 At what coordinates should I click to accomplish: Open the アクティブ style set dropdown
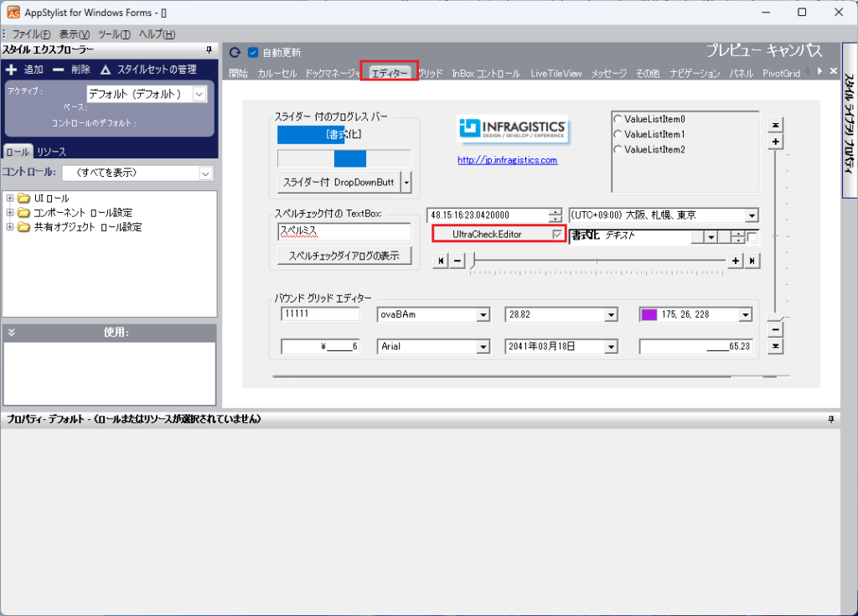(x=199, y=94)
